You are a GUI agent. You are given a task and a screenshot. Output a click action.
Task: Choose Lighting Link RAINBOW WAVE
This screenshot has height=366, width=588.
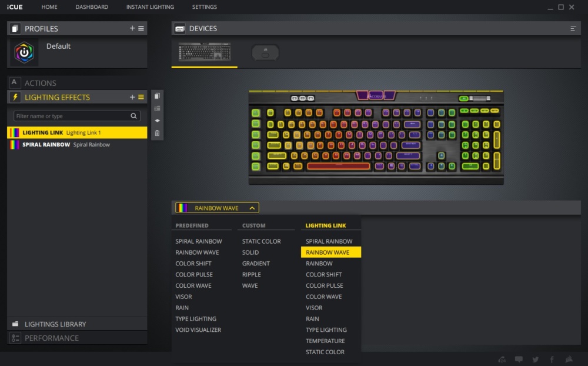[330, 252]
